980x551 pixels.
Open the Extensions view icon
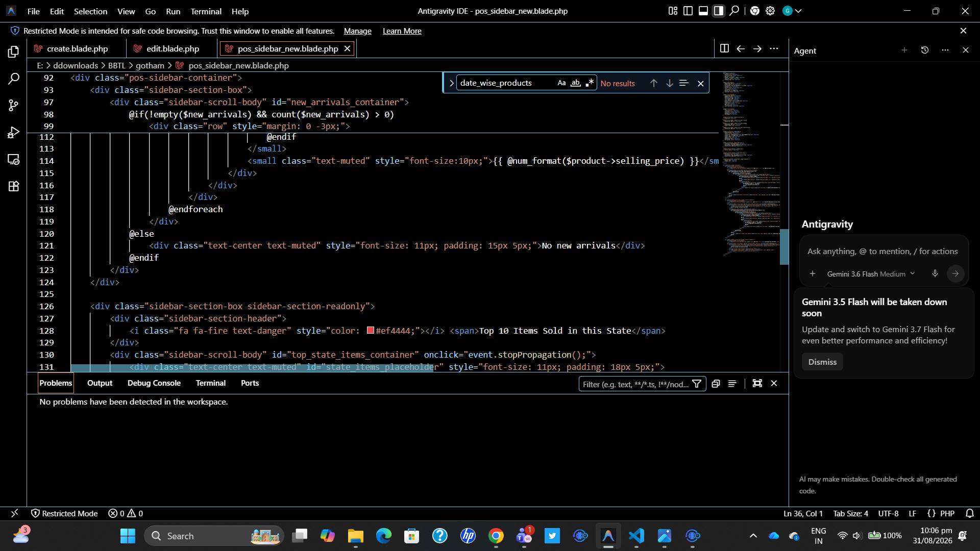tap(14, 186)
